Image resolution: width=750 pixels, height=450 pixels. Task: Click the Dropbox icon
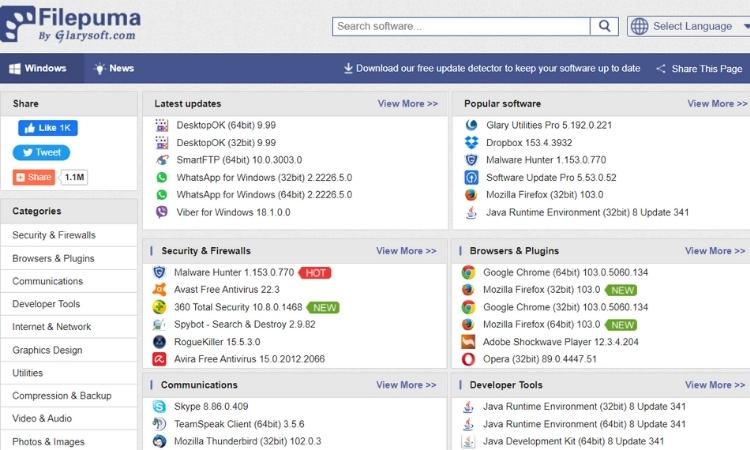pyautogui.click(x=471, y=143)
